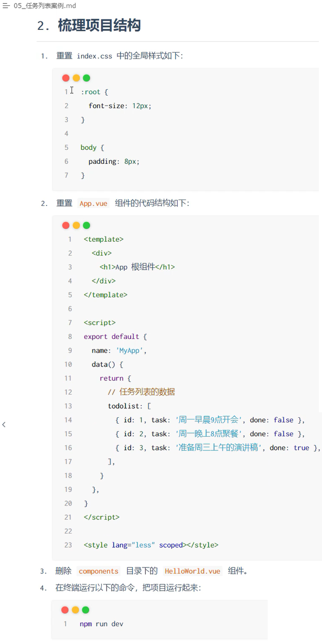Click the left-pointing chevron at the window edge
Screen dimensions: 322x644
[4, 425]
